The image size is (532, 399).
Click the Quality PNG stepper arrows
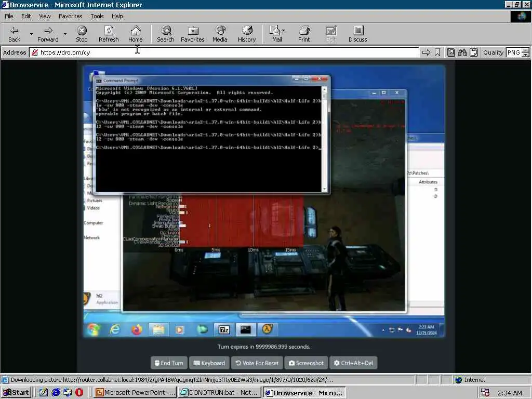(525, 52)
